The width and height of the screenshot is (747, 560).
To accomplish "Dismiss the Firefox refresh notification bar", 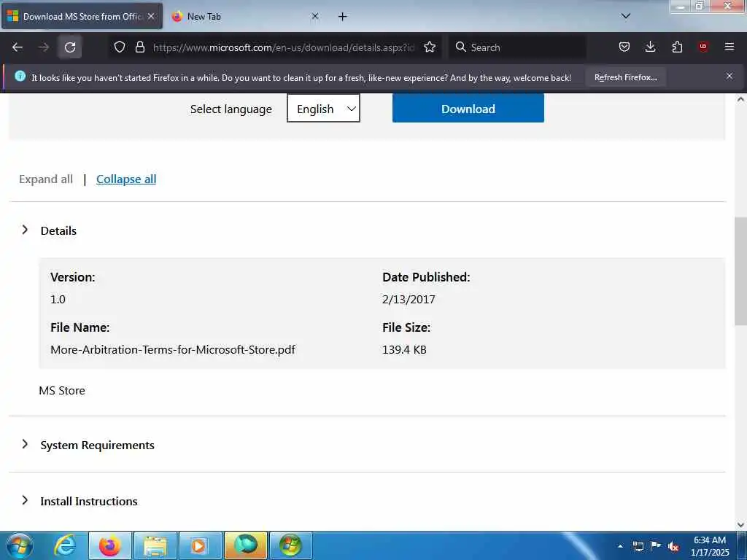I will (x=729, y=76).
